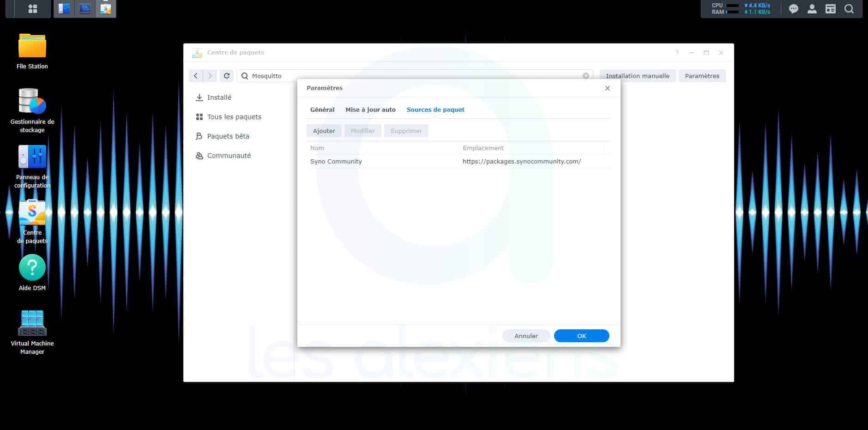This screenshot has height=430, width=868.
Task: Refresh the package list
Action: (227, 76)
